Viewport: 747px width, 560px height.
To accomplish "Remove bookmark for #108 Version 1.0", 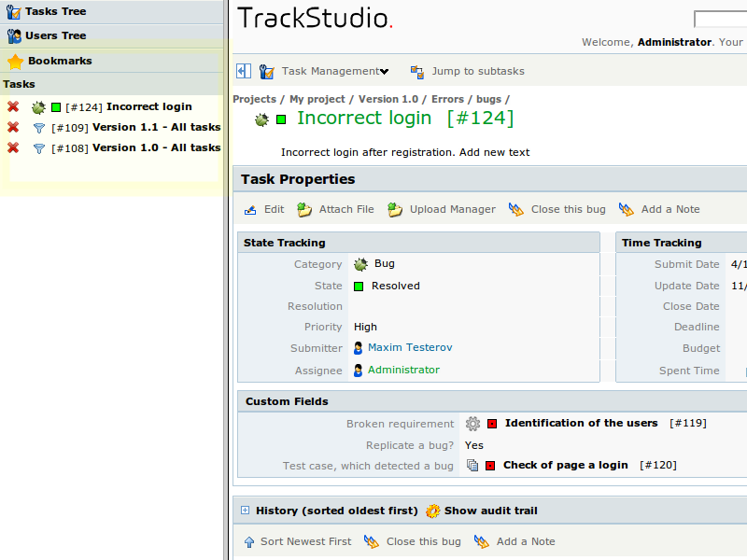I will [13, 147].
